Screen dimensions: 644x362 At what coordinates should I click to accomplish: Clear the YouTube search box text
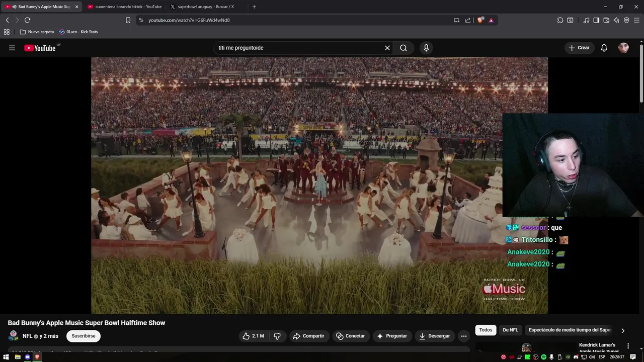[387, 48]
